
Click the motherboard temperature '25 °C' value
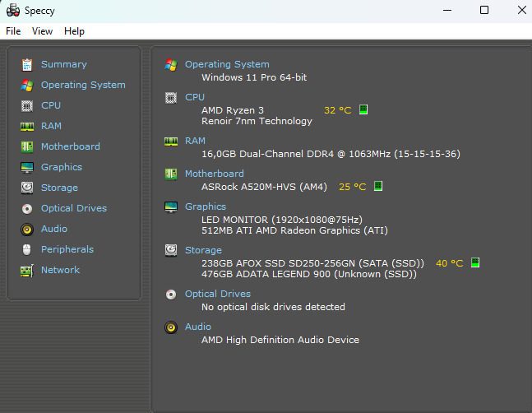353,187
